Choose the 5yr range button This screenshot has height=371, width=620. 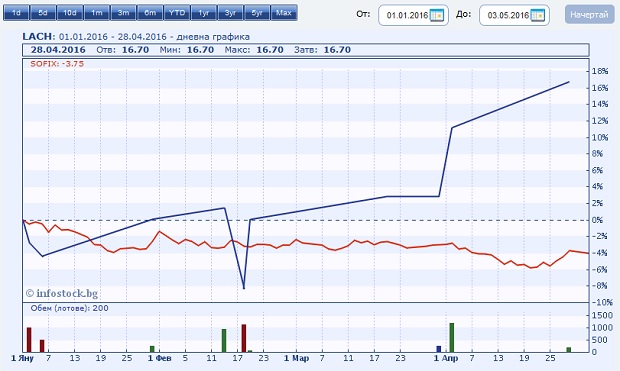(x=257, y=13)
